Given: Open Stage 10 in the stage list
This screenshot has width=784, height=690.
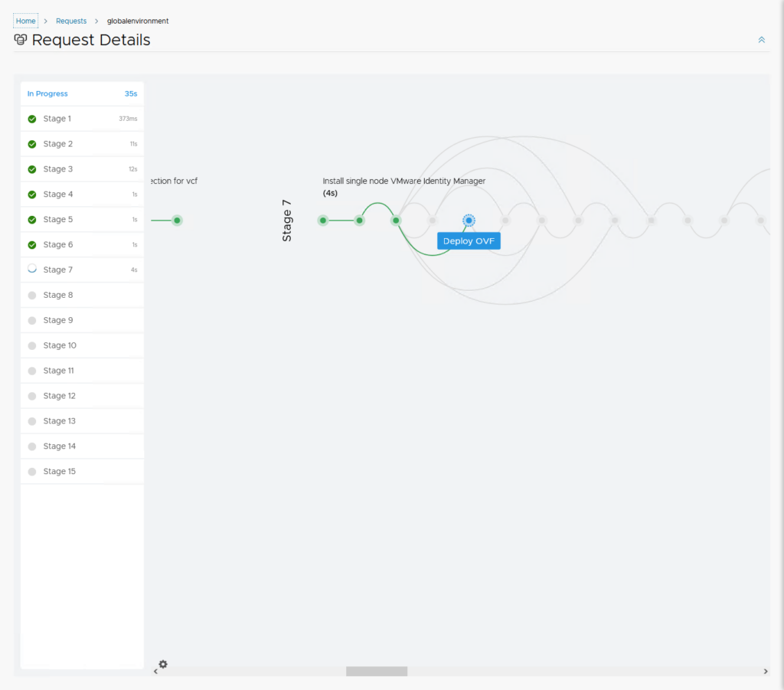Looking at the screenshot, I should coord(60,345).
